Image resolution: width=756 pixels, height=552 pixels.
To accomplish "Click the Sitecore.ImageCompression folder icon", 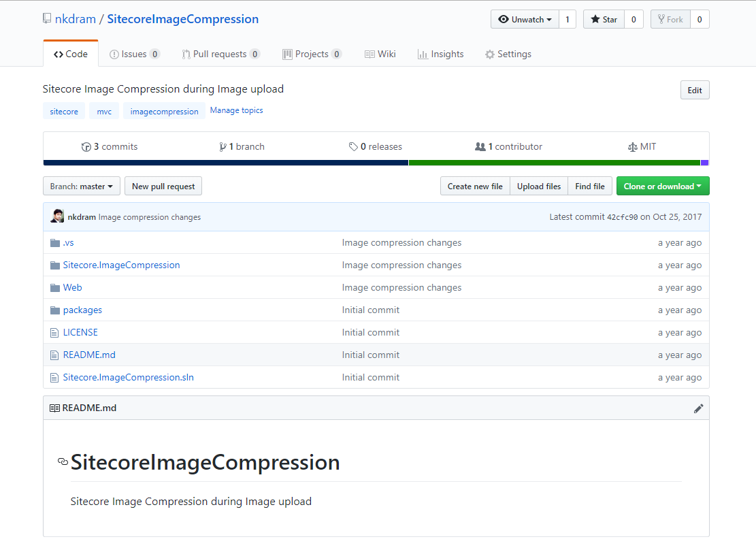I will coord(55,265).
